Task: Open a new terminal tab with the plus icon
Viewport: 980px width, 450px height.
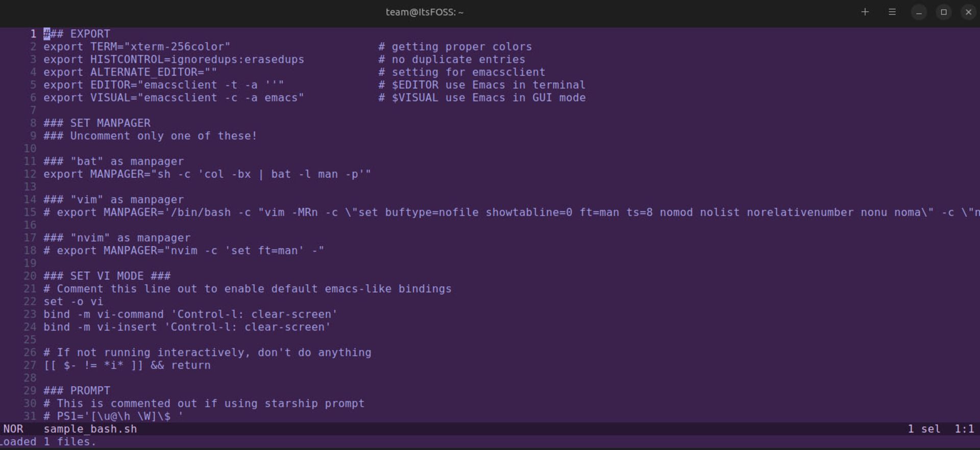Action: tap(865, 12)
